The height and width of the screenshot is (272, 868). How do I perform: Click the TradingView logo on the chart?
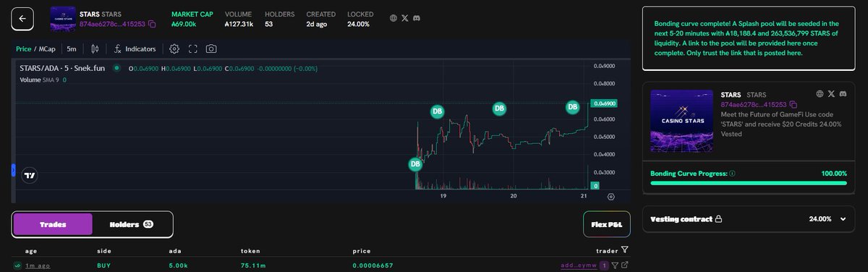tap(30, 175)
